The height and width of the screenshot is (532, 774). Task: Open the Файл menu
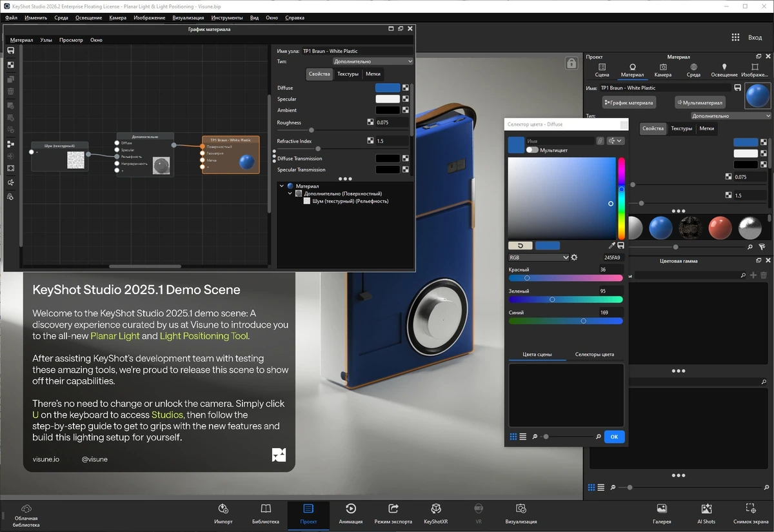(11, 18)
